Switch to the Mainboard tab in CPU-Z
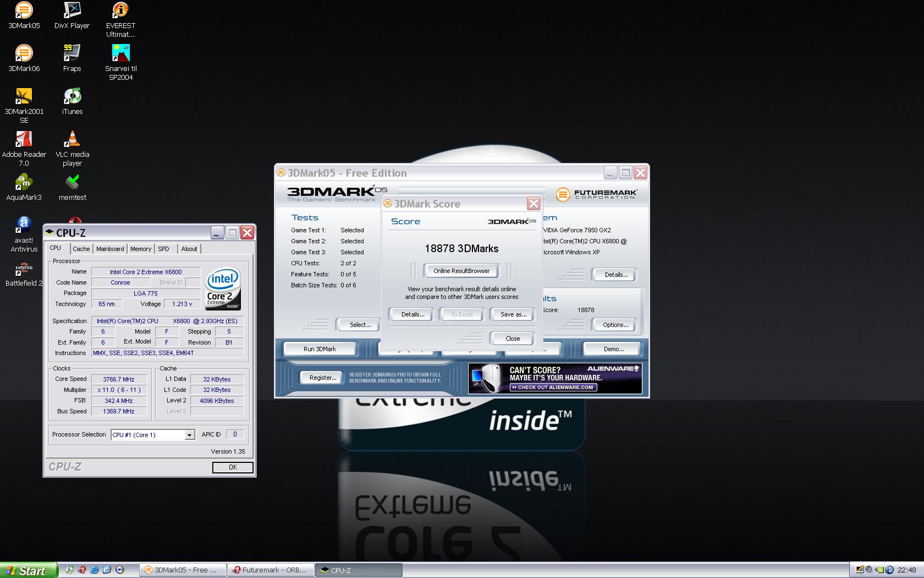 [110, 249]
